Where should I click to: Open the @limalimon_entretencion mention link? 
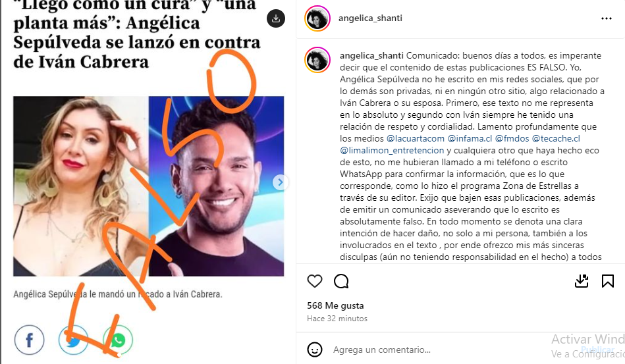tap(392, 151)
